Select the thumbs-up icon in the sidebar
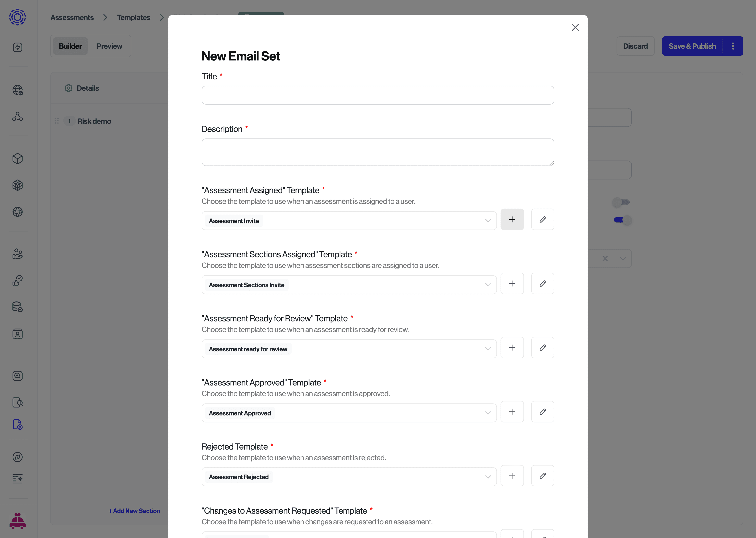The width and height of the screenshot is (756, 538). [18, 280]
